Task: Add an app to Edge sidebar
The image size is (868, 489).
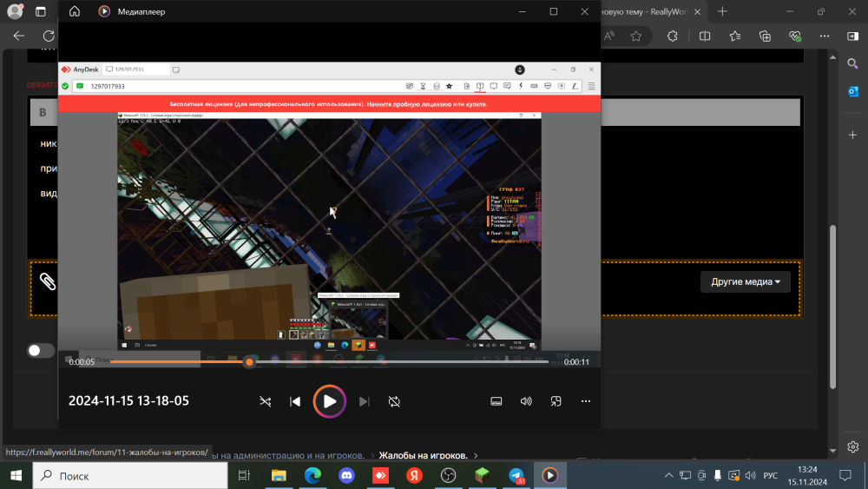Action: coord(852,135)
